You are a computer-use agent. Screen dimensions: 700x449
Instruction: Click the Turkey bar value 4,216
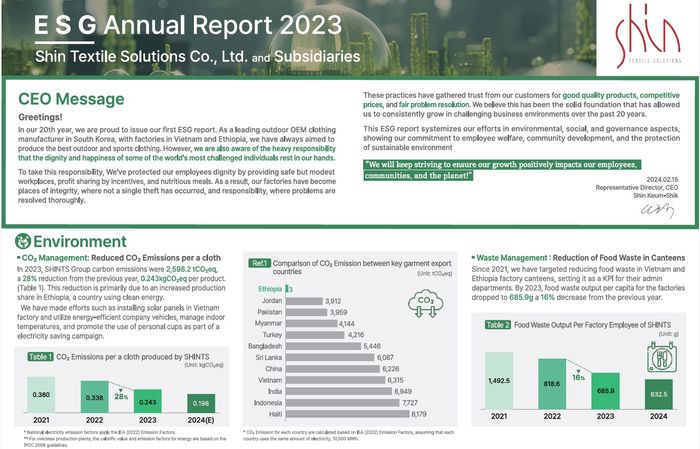pos(356,335)
